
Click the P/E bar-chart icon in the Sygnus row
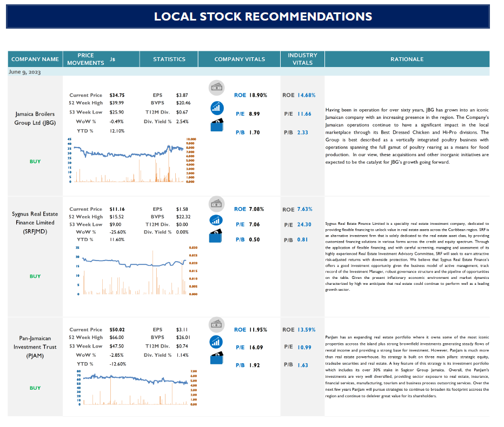click(x=216, y=220)
